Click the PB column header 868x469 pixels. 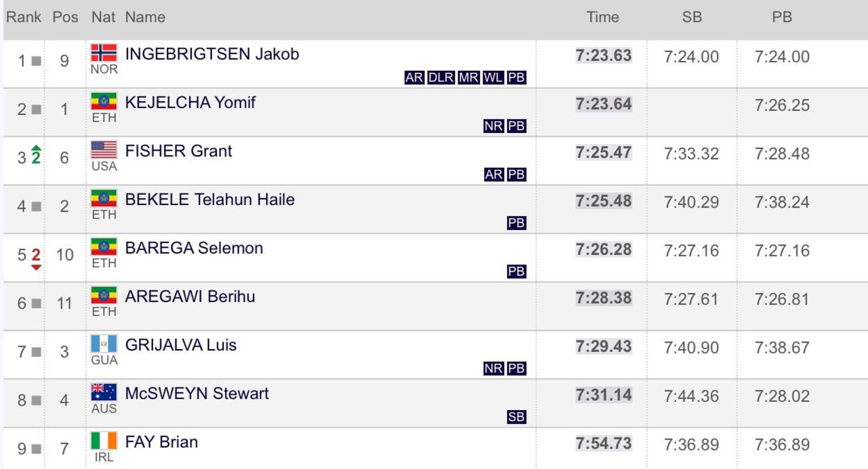(x=782, y=17)
